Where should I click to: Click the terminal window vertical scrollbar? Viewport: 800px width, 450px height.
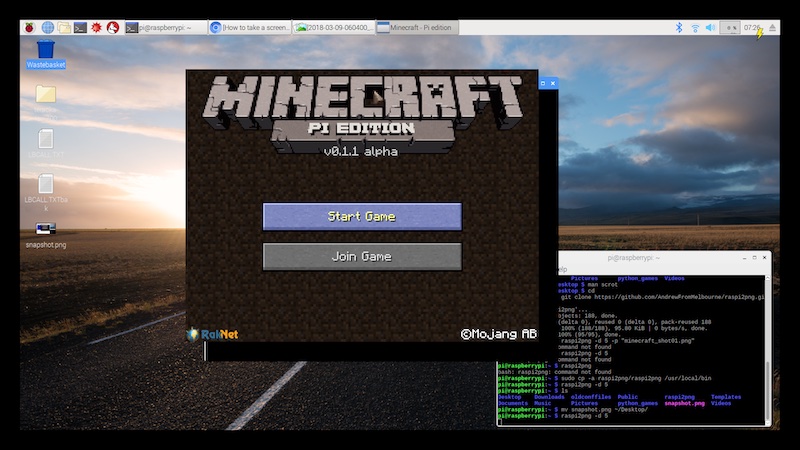point(768,351)
